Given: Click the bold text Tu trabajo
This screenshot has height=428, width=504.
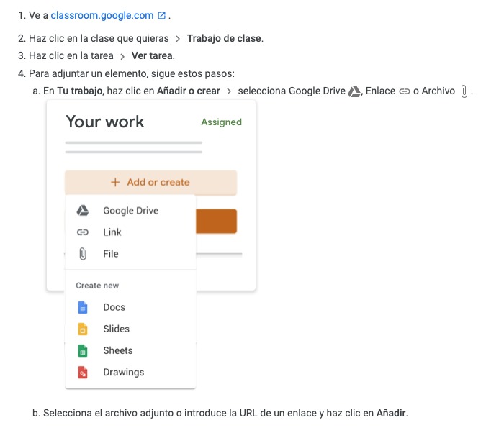Looking at the screenshot, I should point(80,91).
